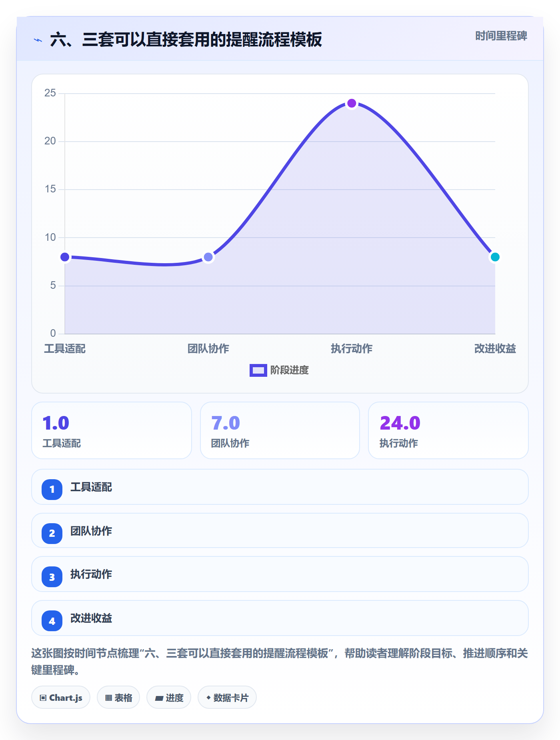This screenshot has width=560, height=740.
Task: Select the 改进收益 cyan data point
Action: [x=495, y=257]
